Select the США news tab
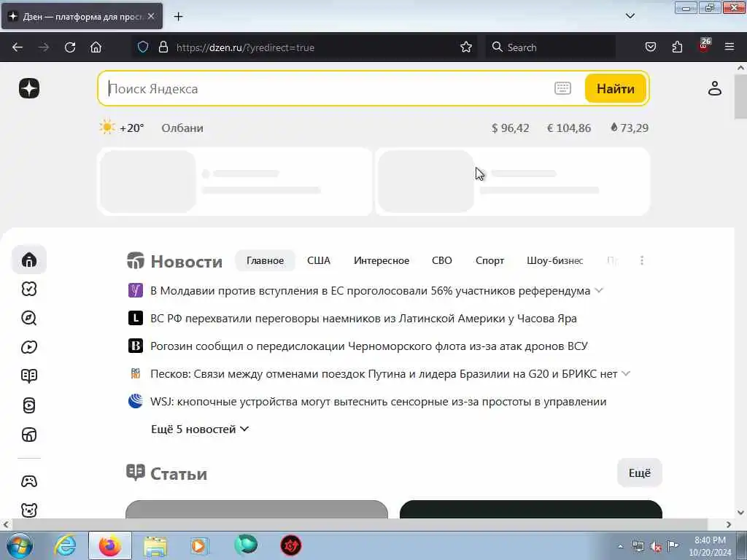 [x=318, y=260]
